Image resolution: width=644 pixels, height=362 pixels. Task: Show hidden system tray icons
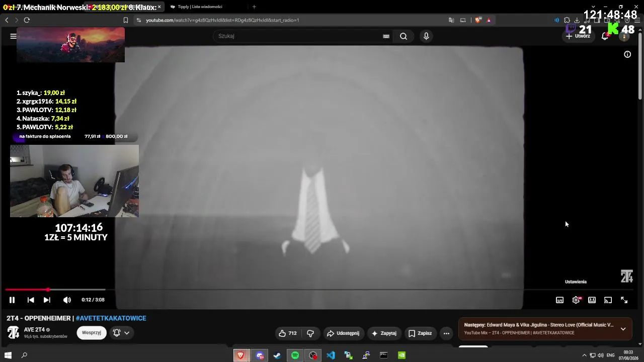584,355
